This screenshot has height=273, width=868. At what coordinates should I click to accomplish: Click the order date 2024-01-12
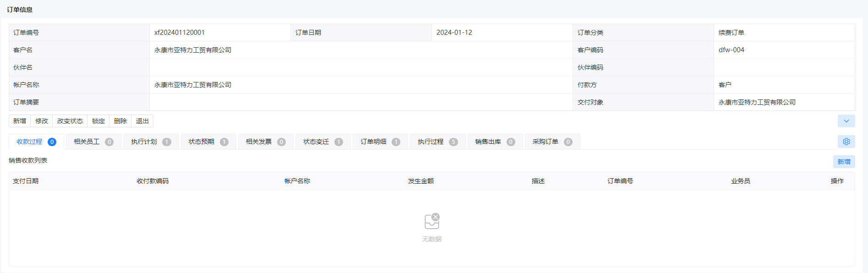[x=454, y=33]
